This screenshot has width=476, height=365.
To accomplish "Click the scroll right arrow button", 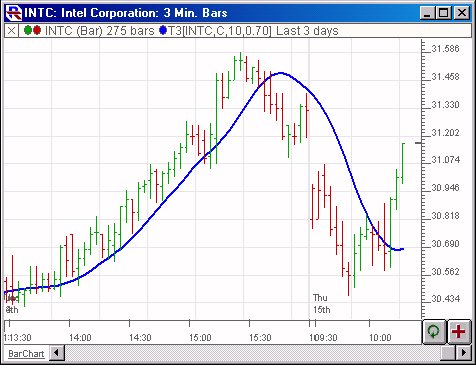I will pyautogui.click(x=463, y=353).
